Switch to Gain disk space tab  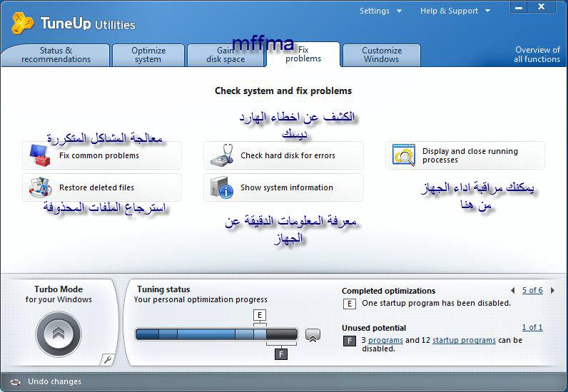coord(225,55)
